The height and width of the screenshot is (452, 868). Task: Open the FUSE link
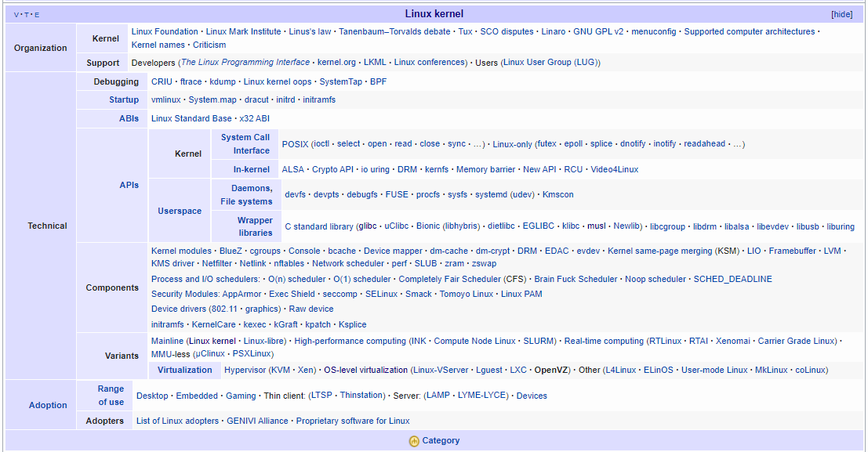(397, 195)
